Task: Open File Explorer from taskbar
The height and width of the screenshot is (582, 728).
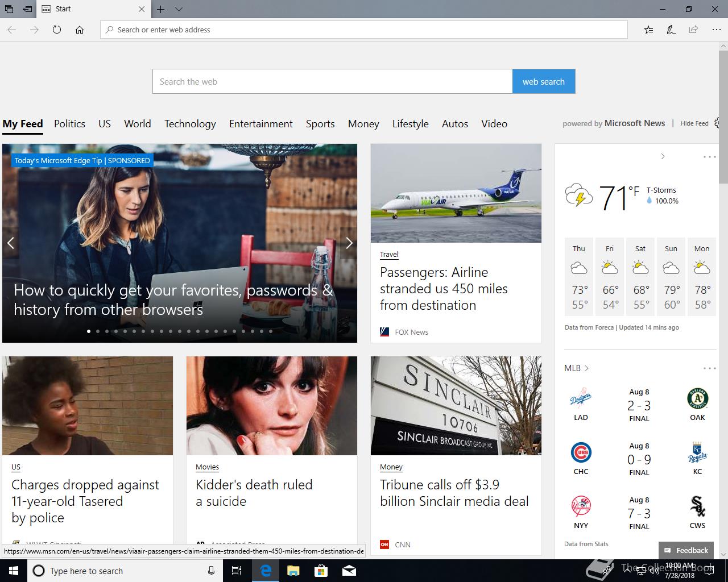Action: point(293,571)
